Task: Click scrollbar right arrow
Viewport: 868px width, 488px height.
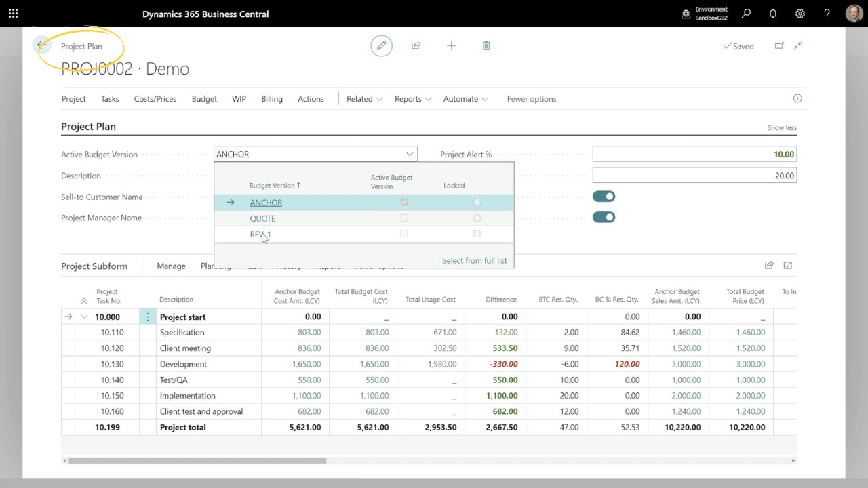Action: (793, 461)
